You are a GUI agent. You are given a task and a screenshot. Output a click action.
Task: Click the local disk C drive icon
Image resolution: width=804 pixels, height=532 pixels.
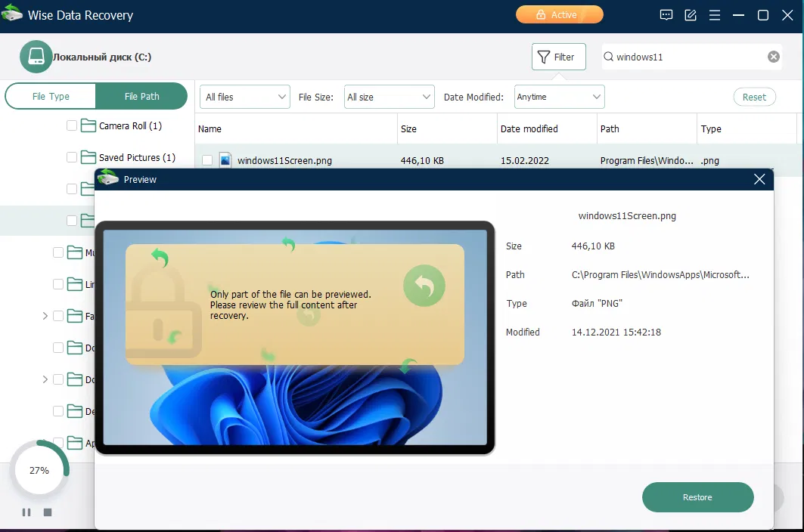(36, 57)
